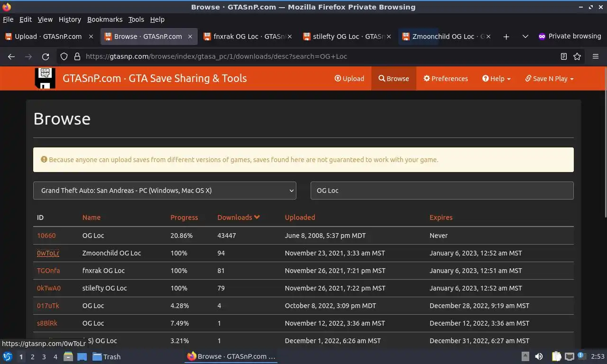Screen dimensions: 607x364
Task: Toggle reader view icon in address bar
Action: 564,56
